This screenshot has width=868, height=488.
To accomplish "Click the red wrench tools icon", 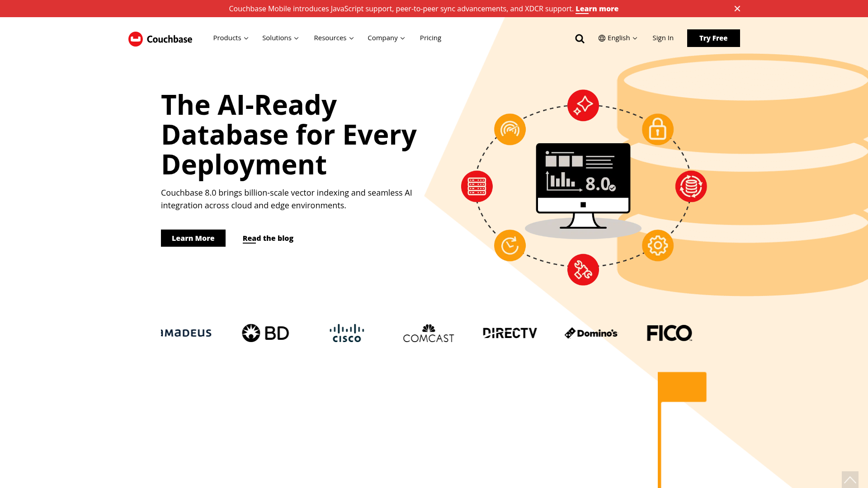I will (583, 269).
